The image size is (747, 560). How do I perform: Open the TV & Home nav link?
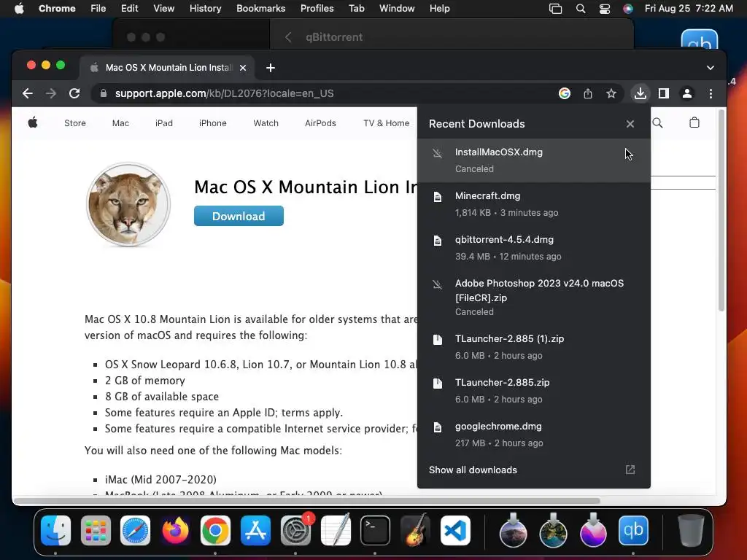point(387,122)
